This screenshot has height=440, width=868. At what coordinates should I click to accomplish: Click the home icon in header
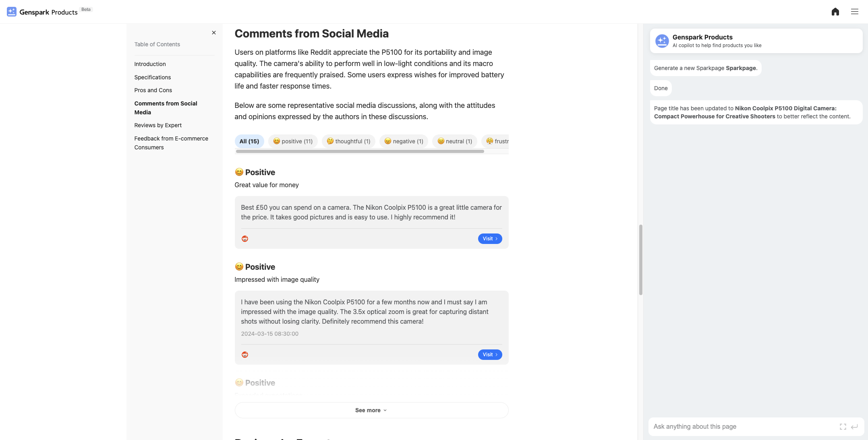click(835, 12)
